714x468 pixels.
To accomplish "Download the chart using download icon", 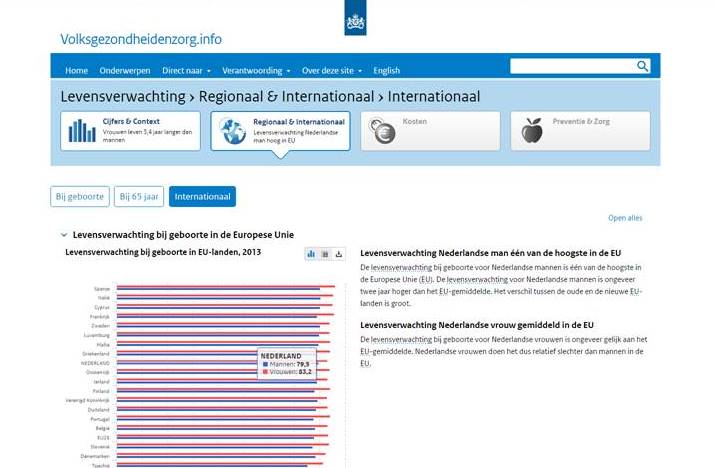I will click(339, 254).
